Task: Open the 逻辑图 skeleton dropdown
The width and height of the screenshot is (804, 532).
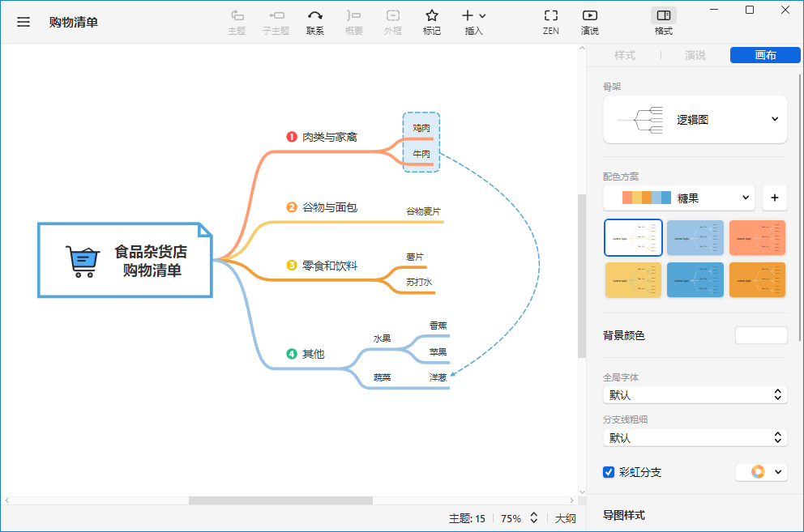Action: (x=695, y=119)
